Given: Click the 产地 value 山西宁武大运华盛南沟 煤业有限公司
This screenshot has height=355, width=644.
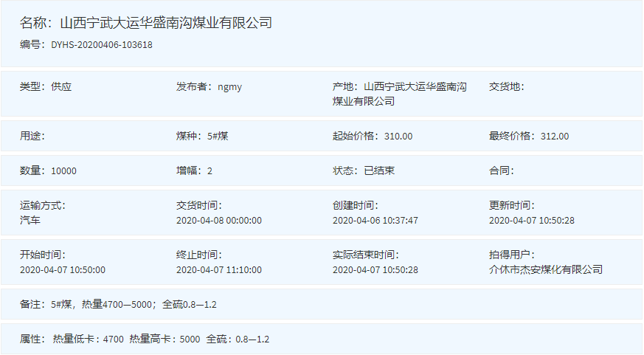Looking at the screenshot, I should [399, 94].
